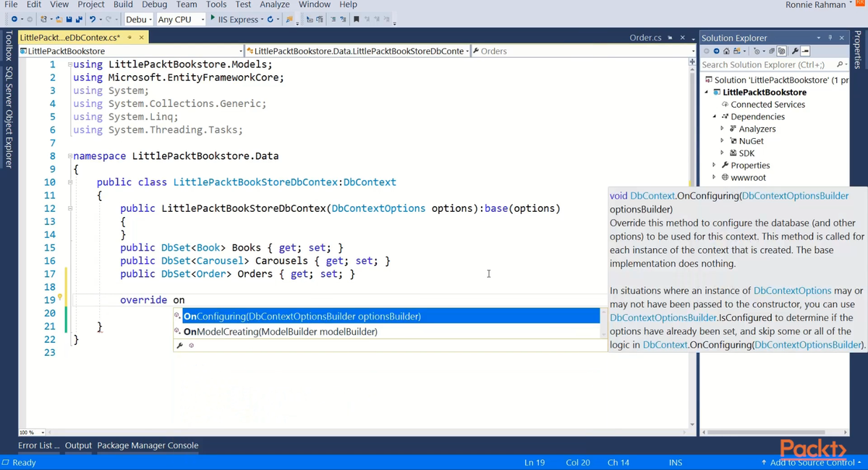Expand the SDK node
The width and height of the screenshot is (868, 470).
tap(722, 153)
